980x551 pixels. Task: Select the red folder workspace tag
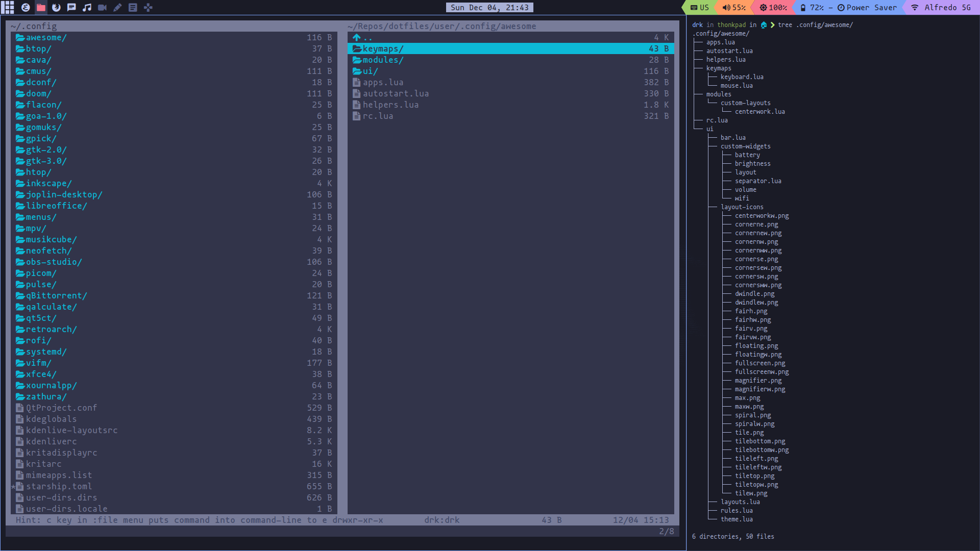[41, 7]
